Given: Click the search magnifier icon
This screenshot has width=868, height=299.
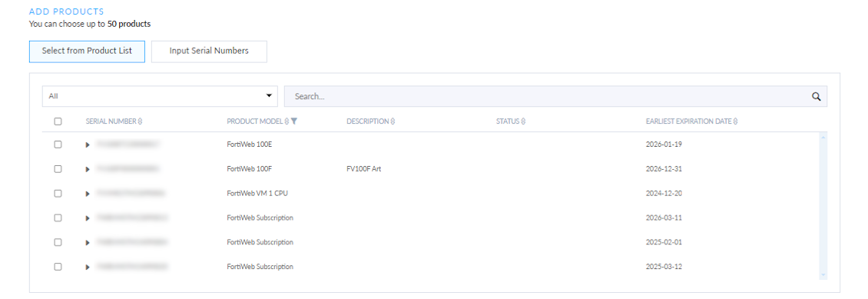Looking at the screenshot, I should click(x=816, y=96).
